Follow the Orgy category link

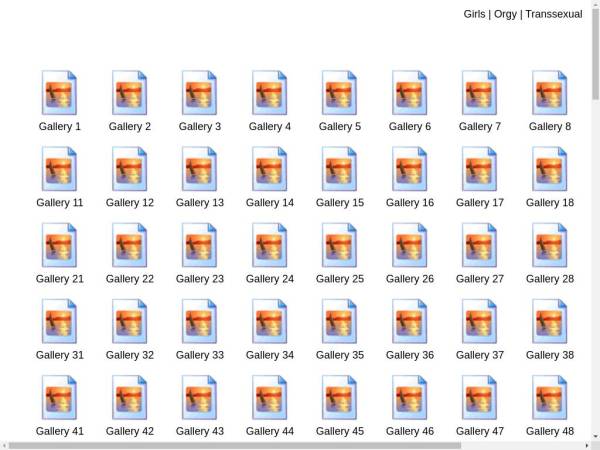pos(505,14)
